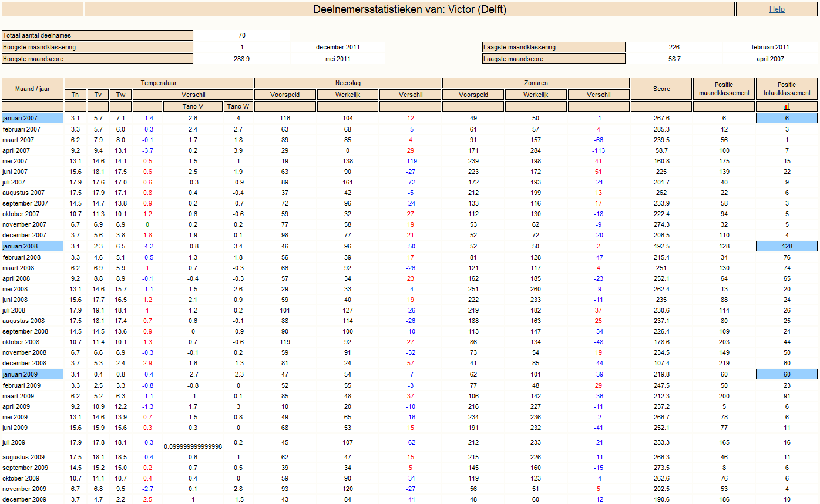Click maandklassement position 219 in december 2008 row

(x=724, y=363)
